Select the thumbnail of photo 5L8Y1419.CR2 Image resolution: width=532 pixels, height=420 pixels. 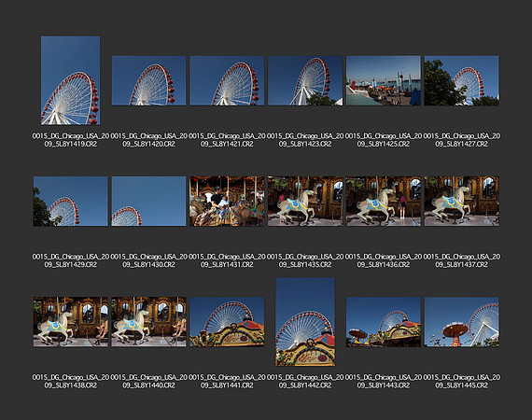(x=71, y=80)
